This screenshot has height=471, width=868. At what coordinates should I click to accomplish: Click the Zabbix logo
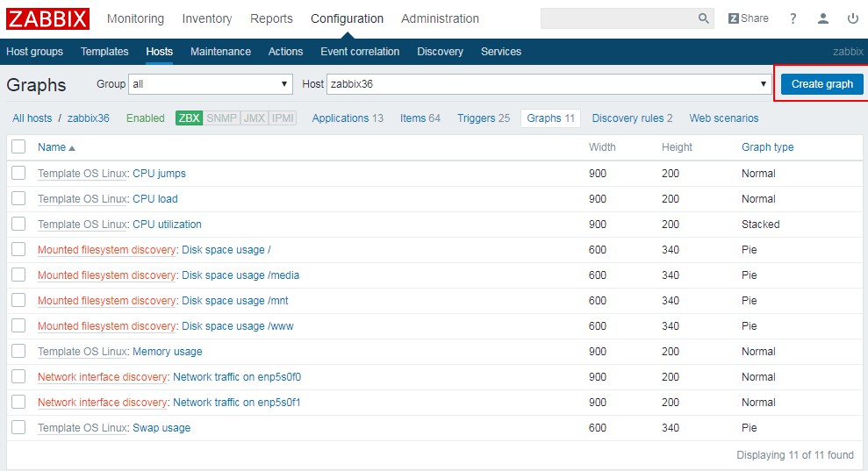(48, 18)
